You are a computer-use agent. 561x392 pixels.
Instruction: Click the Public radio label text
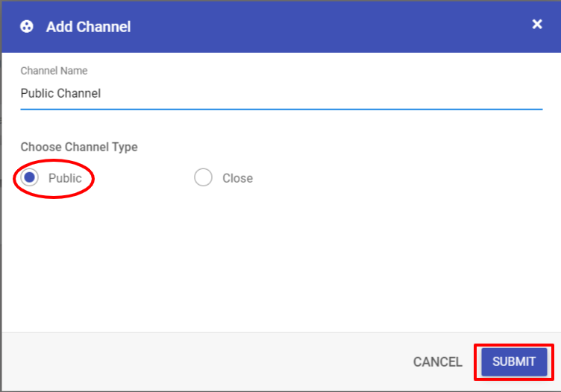(65, 178)
